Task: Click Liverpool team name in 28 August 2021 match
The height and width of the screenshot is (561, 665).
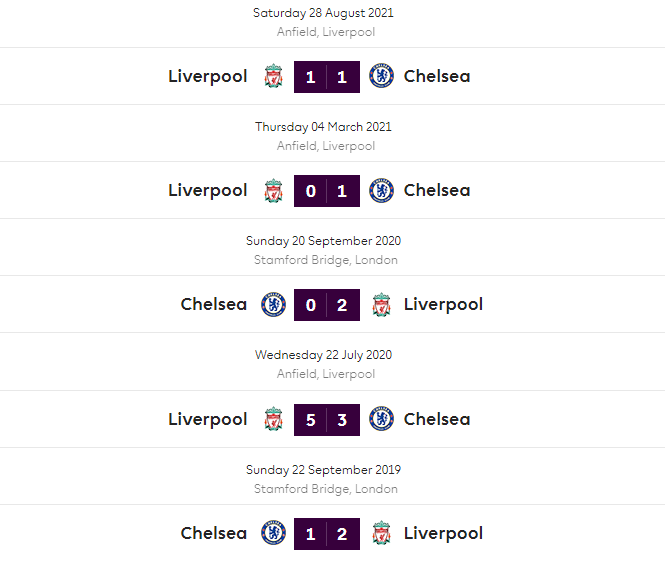Action: [x=207, y=76]
